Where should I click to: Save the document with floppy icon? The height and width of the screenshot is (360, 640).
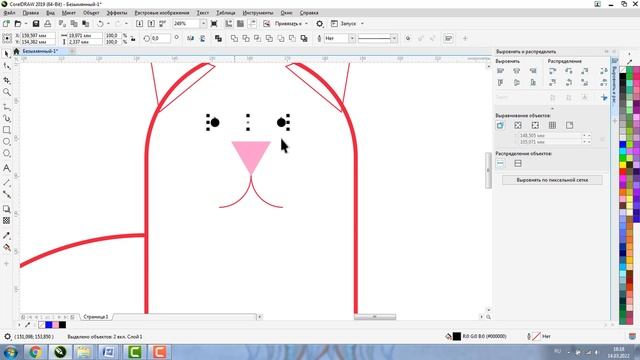[36, 24]
